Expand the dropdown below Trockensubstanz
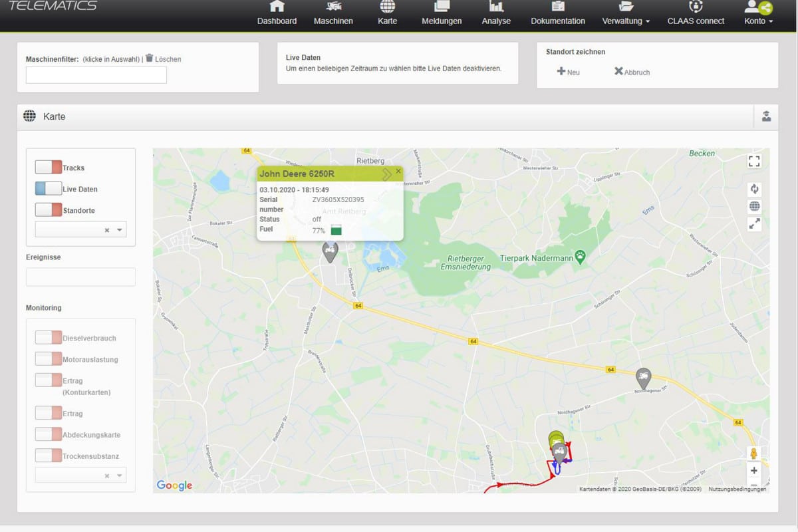 [120, 475]
